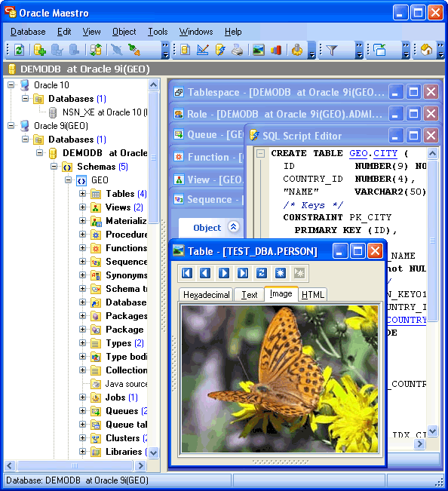This screenshot has height=491, width=448.
Task: Open the Edit menu
Action: pyautogui.click(x=64, y=32)
